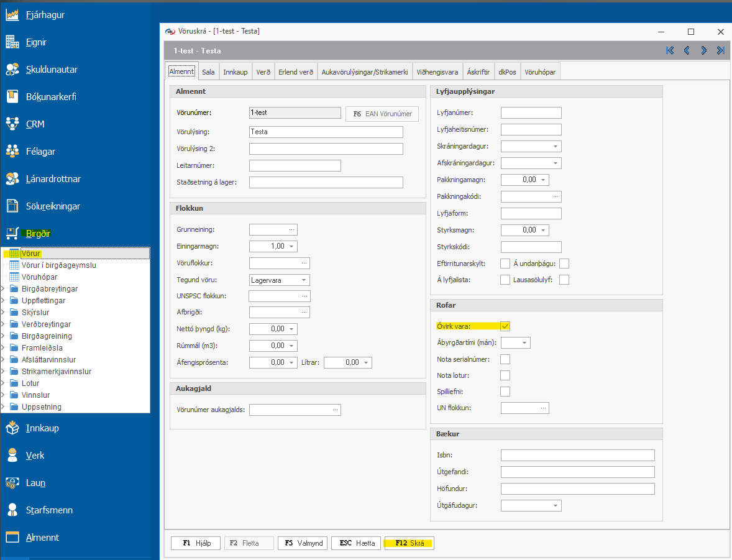Select Vörur í birgðageymslu tree item
Screen dimensions: 732x560
pyautogui.click(x=58, y=265)
